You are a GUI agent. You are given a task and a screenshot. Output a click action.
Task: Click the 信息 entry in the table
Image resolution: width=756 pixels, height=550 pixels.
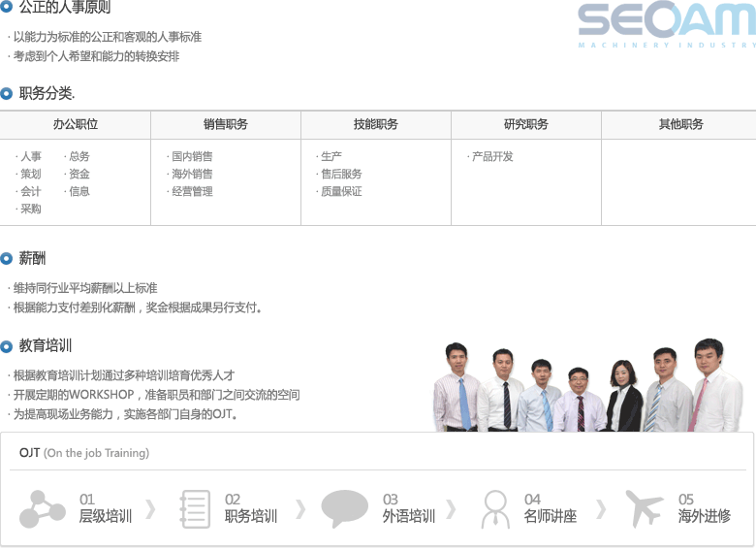pos(78,191)
